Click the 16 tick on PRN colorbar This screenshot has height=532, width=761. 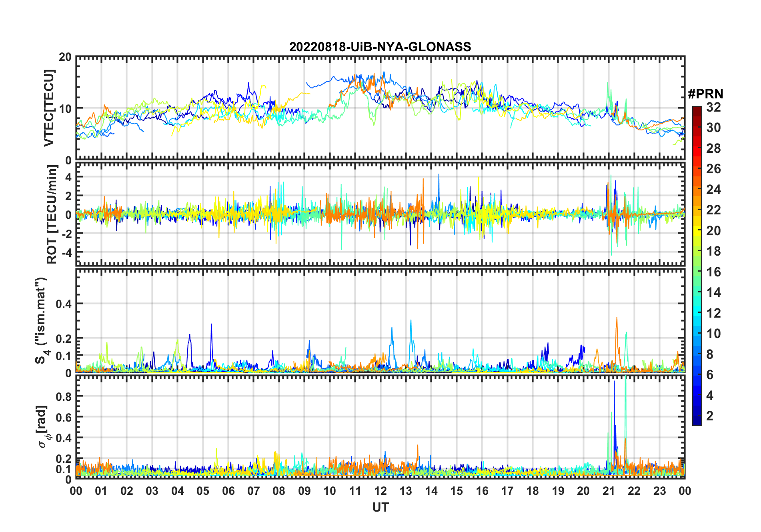(713, 272)
